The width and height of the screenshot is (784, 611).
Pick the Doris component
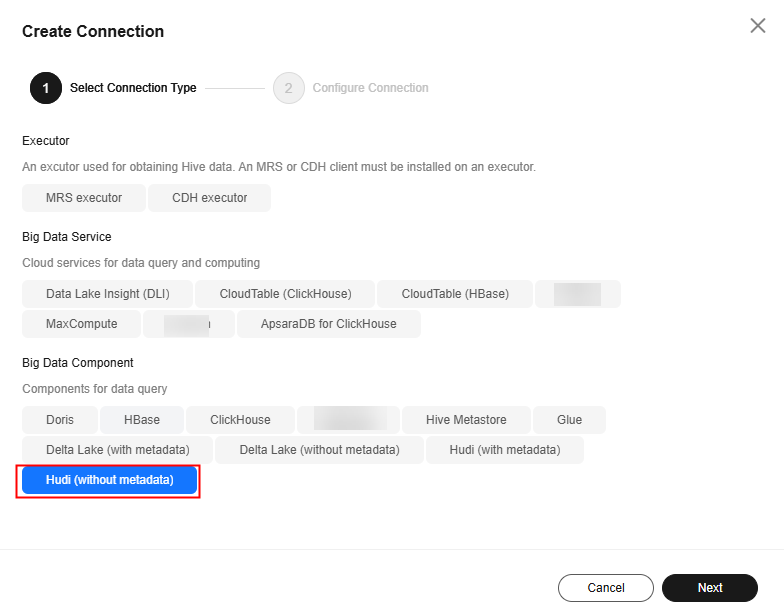pos(60,420)
